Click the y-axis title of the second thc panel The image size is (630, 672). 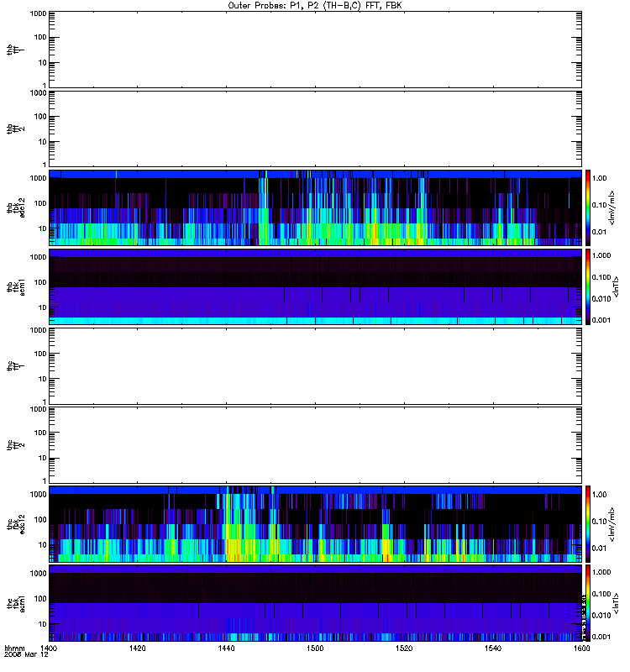click(16, 445)
